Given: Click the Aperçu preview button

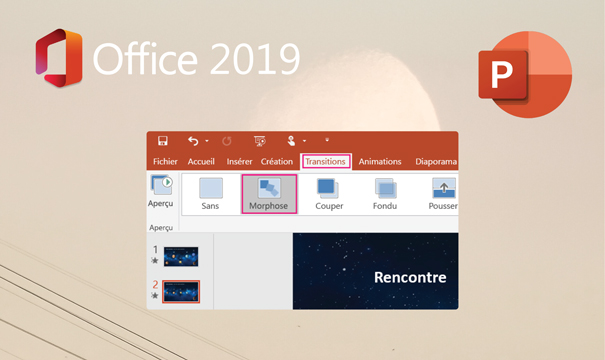Looking at the screenshot, I should 161,191.
